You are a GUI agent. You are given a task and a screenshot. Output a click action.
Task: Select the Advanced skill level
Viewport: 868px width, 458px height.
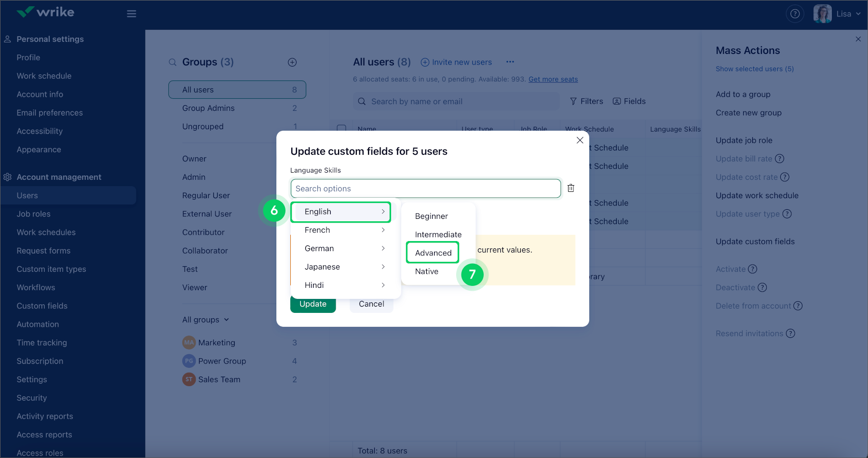[433, 253]
